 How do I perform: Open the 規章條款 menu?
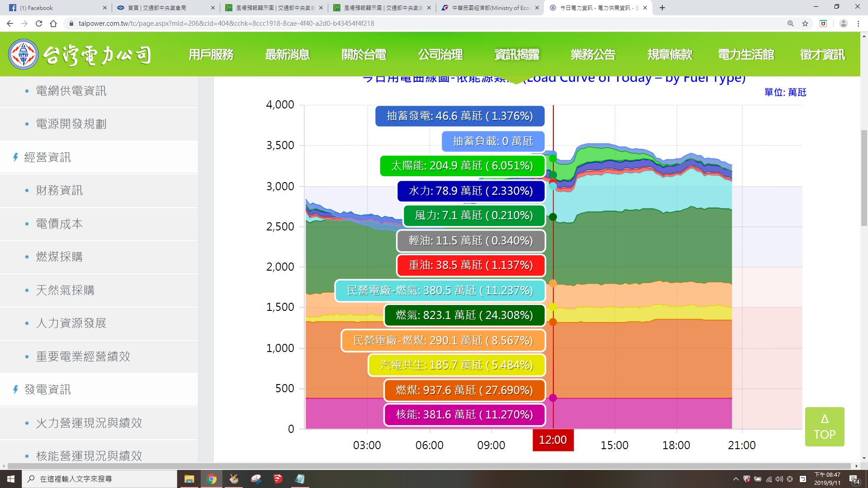670,55
